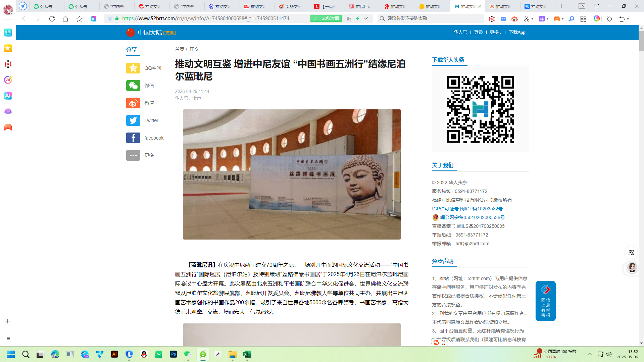Viewport: 644px width, 362px height.
Task: Switch to the 头条文章 browser tab
Action: (290, 6)
